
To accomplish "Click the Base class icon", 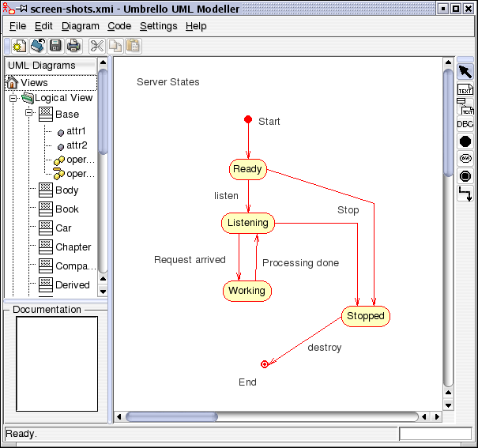I will coord(46,115).
